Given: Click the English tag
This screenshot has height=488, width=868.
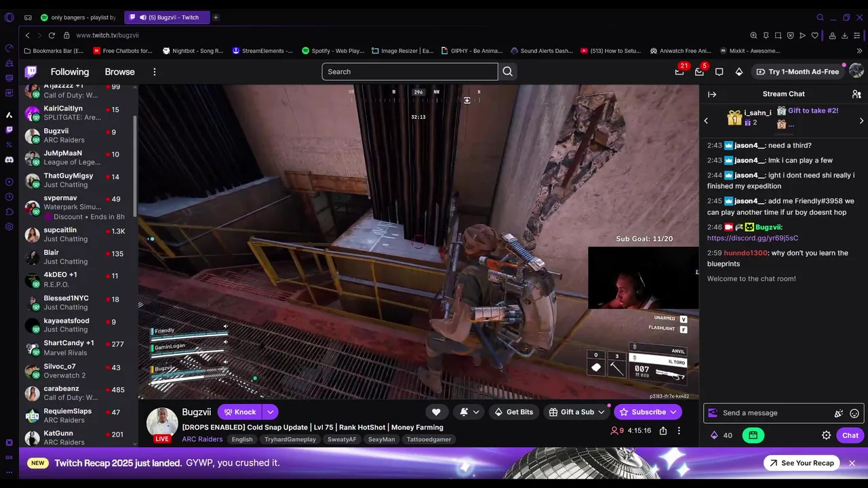Looking at the screenshot, I should (242, 439).
